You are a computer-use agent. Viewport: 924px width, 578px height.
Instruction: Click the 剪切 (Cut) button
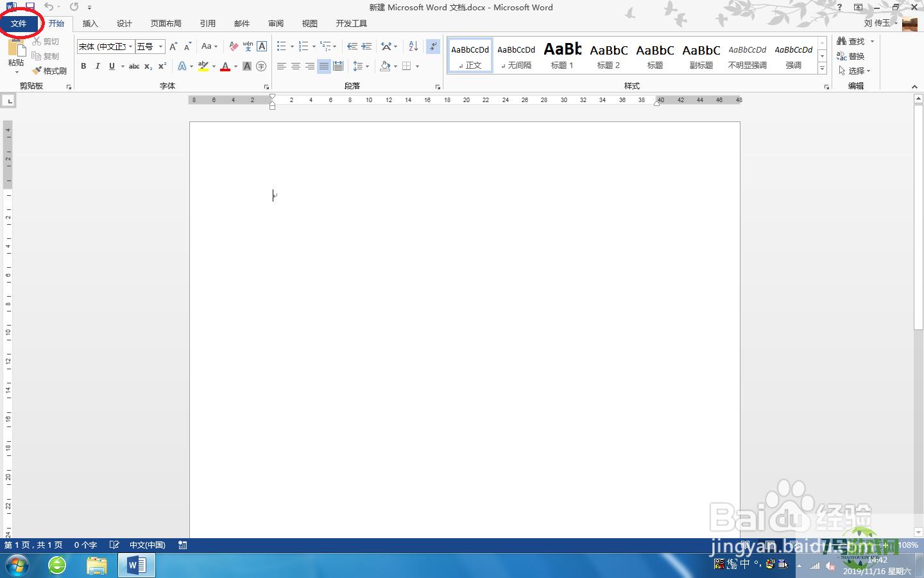(46, 41)
